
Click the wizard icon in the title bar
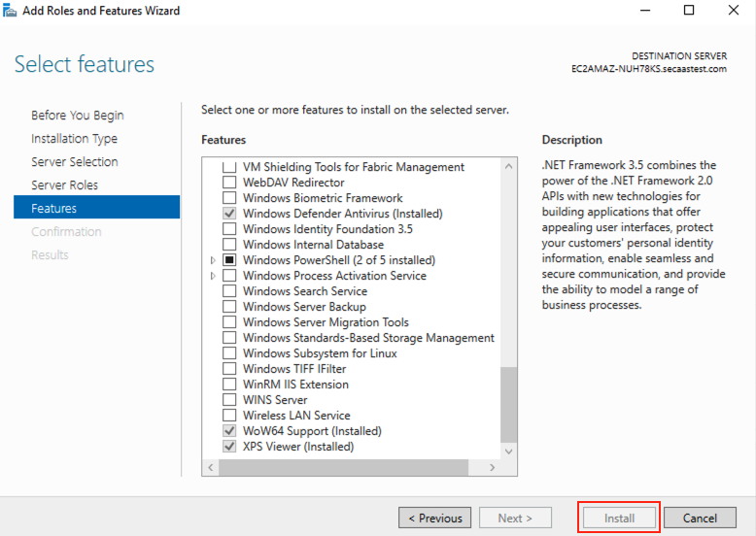coord(10,10)
